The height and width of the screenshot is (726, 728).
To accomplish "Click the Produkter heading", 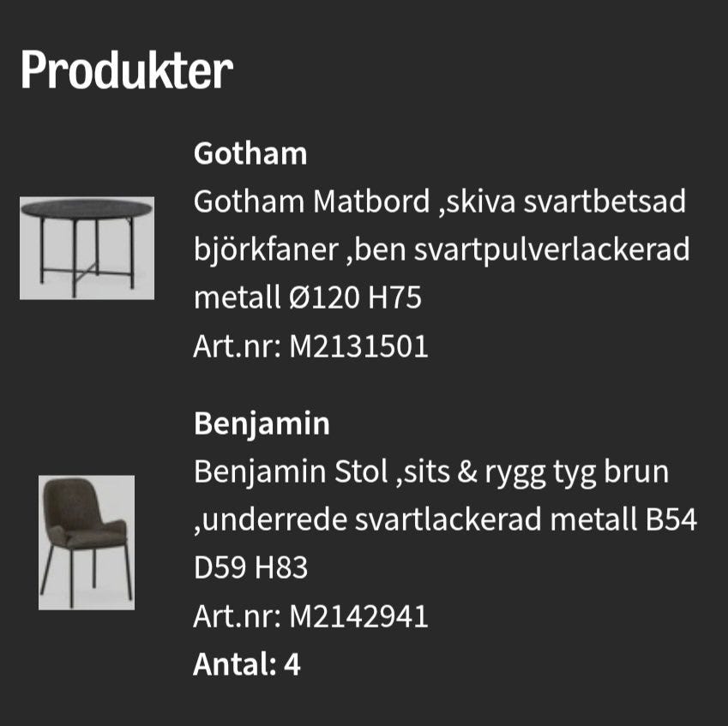I will pos(126,70).
